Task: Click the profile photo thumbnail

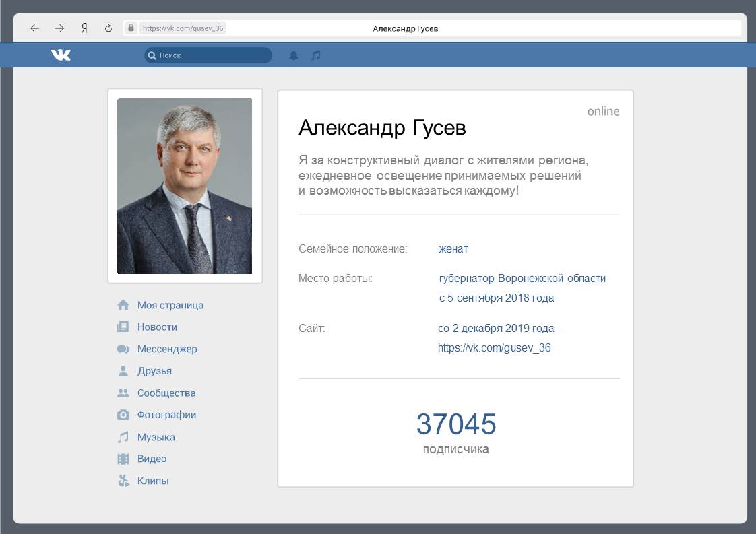Action: coord(185,186)
